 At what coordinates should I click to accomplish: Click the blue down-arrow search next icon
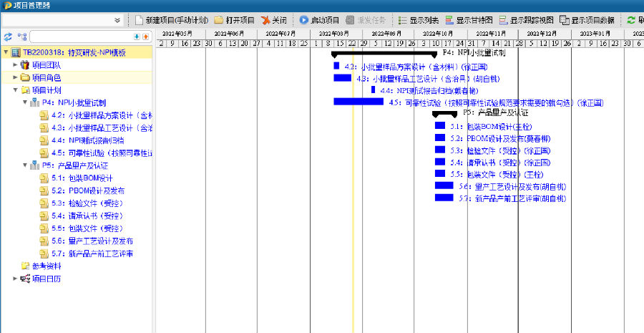coord(137,37)
